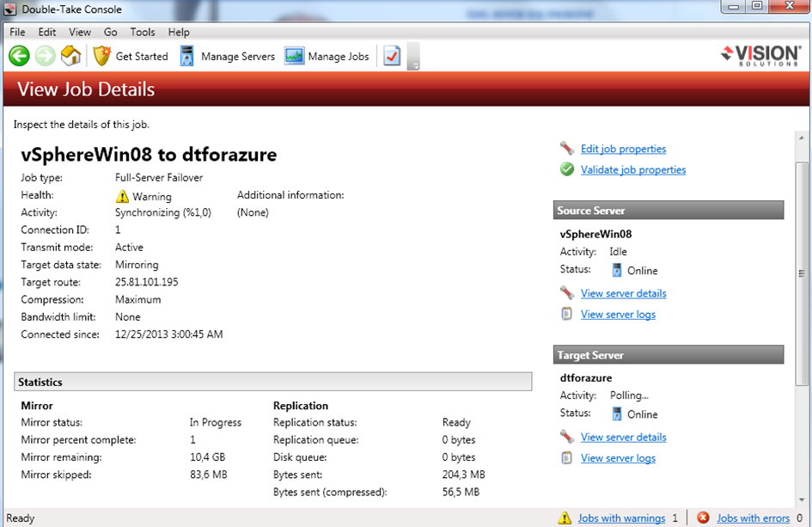Click the Target Server online status icon

pyautogui.click(x=617, y=414)
